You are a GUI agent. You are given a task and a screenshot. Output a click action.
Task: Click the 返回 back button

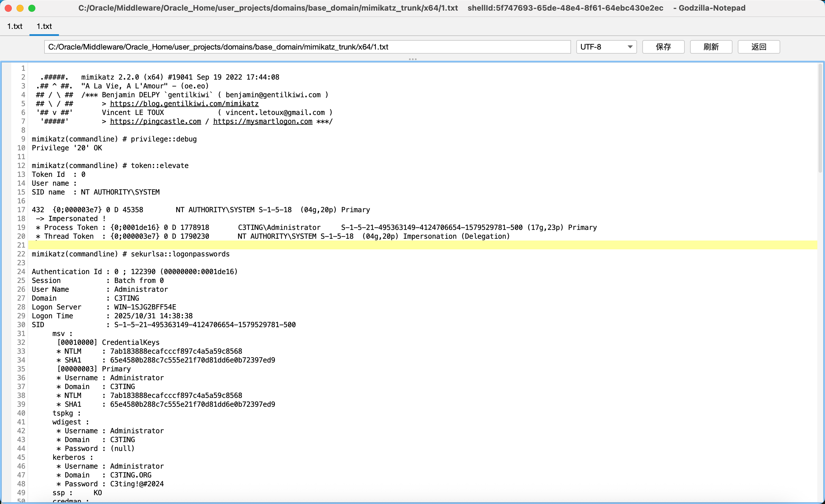(758, 47)
